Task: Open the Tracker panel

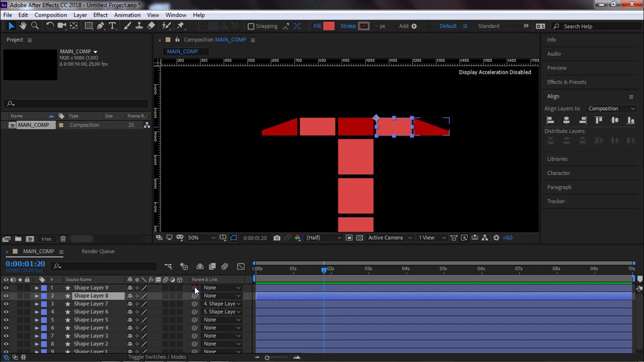Action: 556,201
